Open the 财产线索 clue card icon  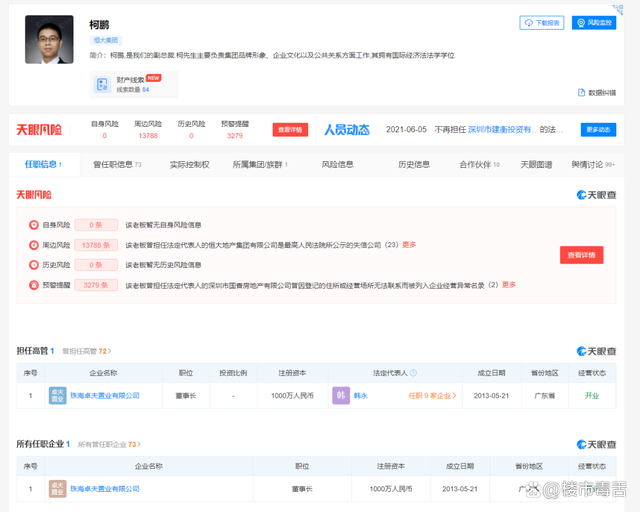click(102, 85)
